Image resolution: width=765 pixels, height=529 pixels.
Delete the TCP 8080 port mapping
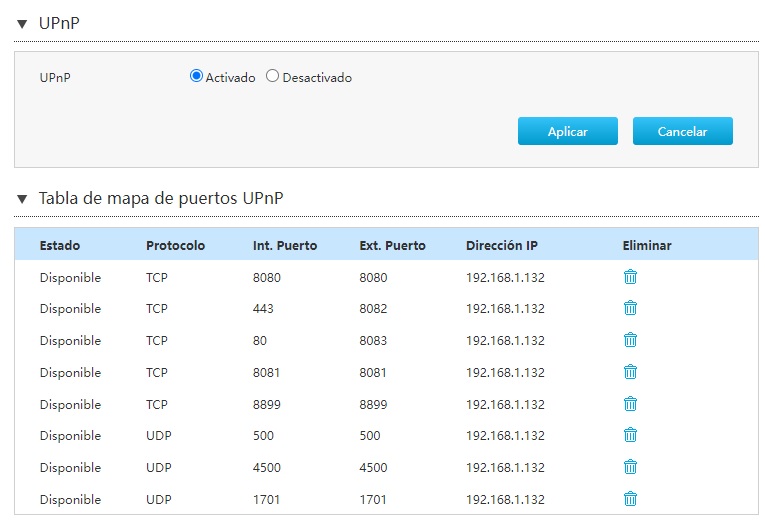[x=630, y=277]
